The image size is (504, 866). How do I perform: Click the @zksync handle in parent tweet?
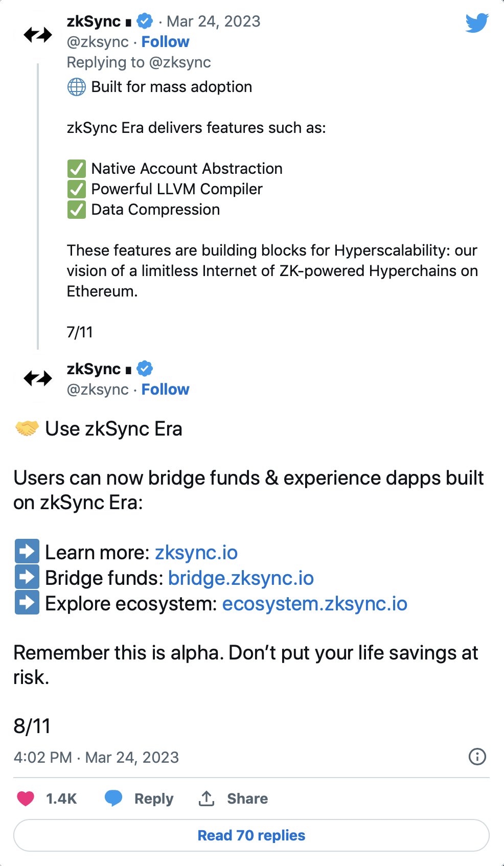(x=98, y=42)
